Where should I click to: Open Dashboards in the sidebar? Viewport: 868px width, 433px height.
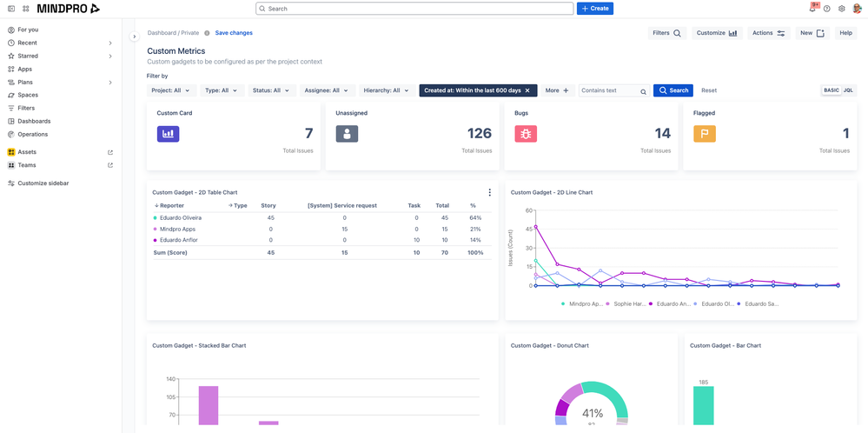tap(34, 121)
